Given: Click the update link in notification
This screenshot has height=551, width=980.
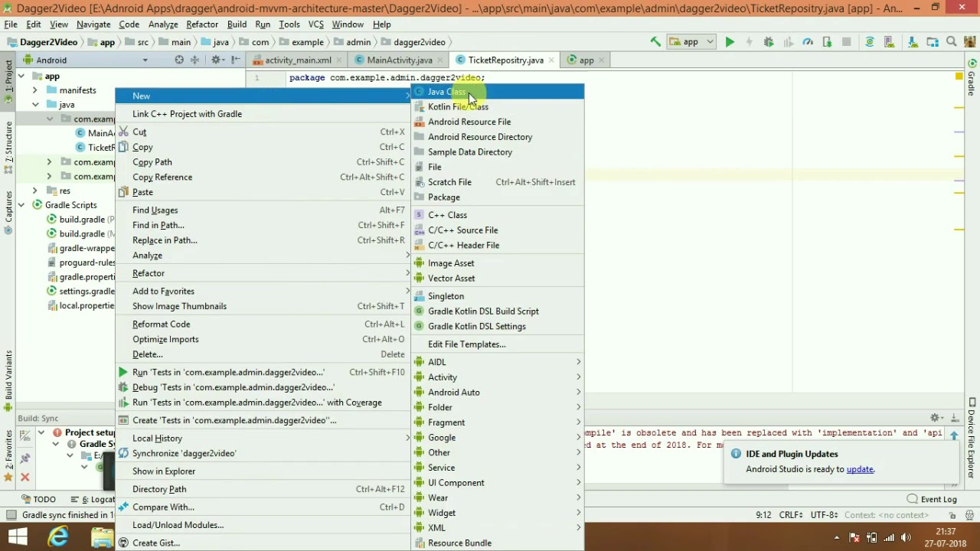Looking at the screenshot, I should [860, 469].
